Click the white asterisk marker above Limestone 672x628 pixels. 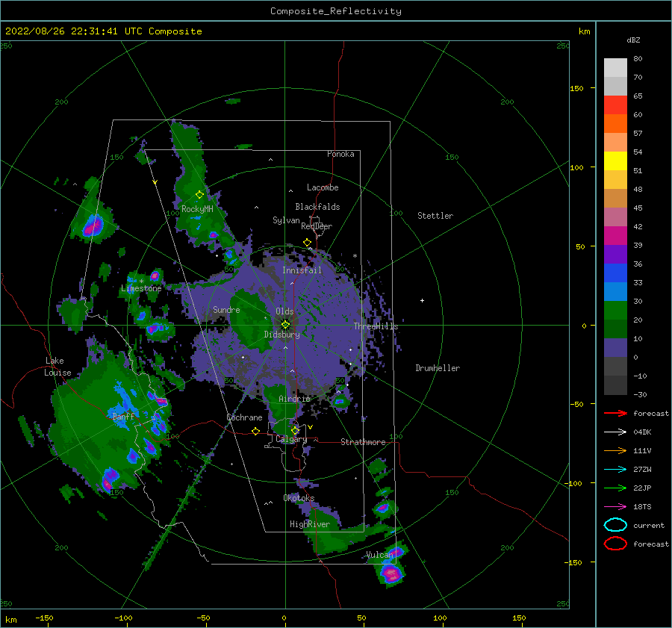coord(141,282)
